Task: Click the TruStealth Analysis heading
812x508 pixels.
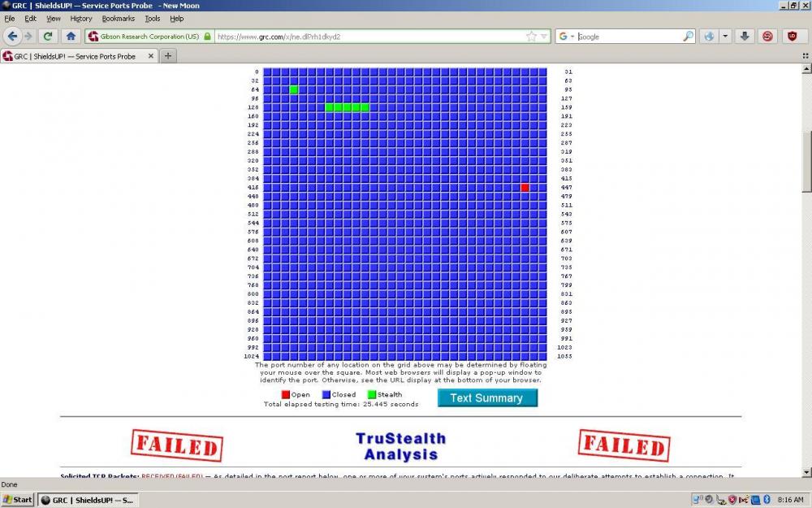Action: [401, 446]
